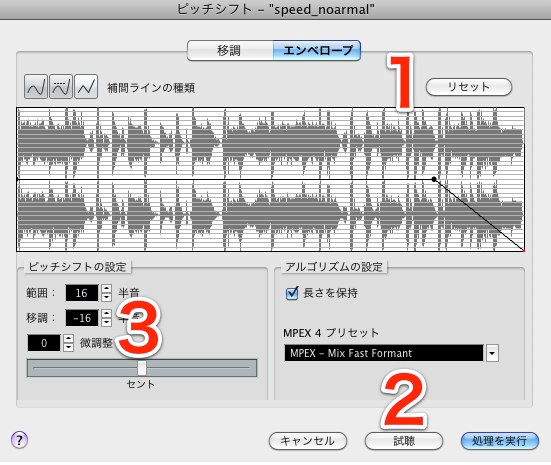Viewport: 551px width, 465px height.
Task: Click the 試聴 preview button
Action: [x=404, y=441]
